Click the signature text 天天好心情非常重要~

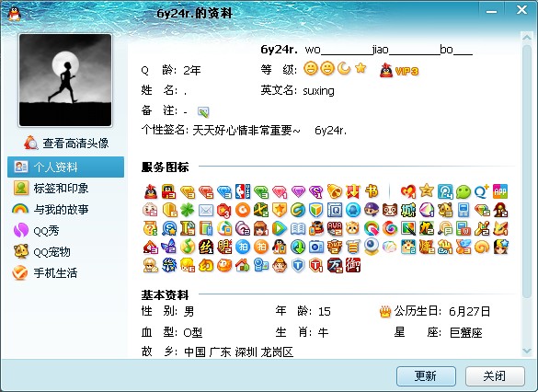point(246,131)
